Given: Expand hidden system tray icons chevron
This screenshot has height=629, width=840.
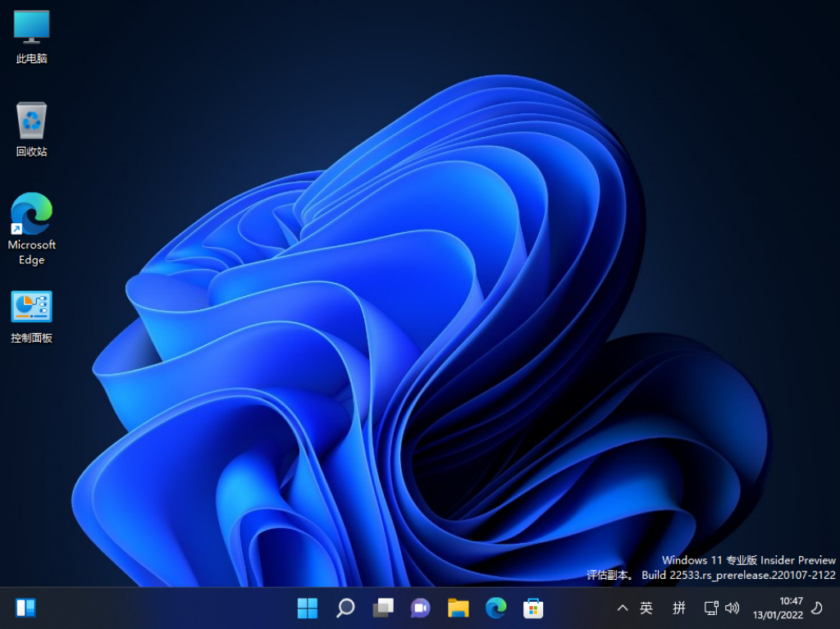Looking at the screenshot, I should (x=622, y=608).
